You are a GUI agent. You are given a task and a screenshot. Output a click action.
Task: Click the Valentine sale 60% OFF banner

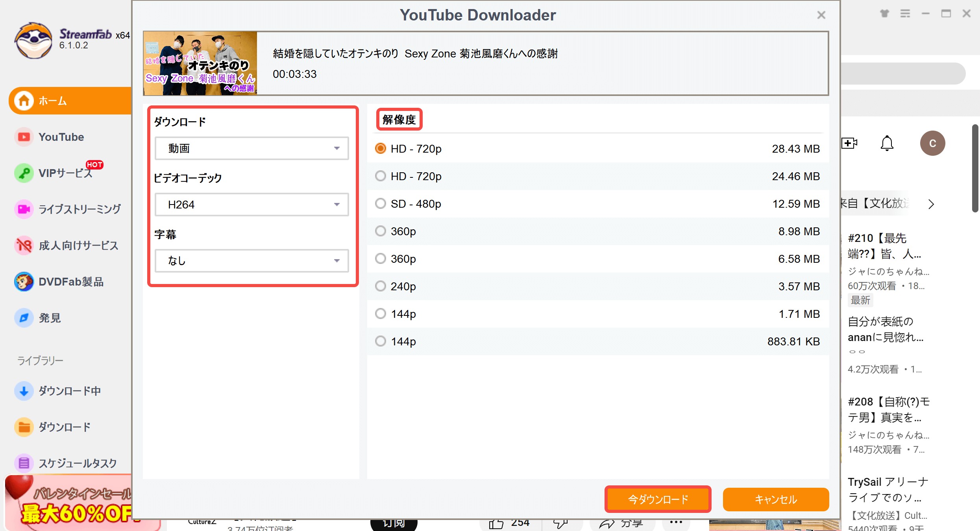pos(69,503)
